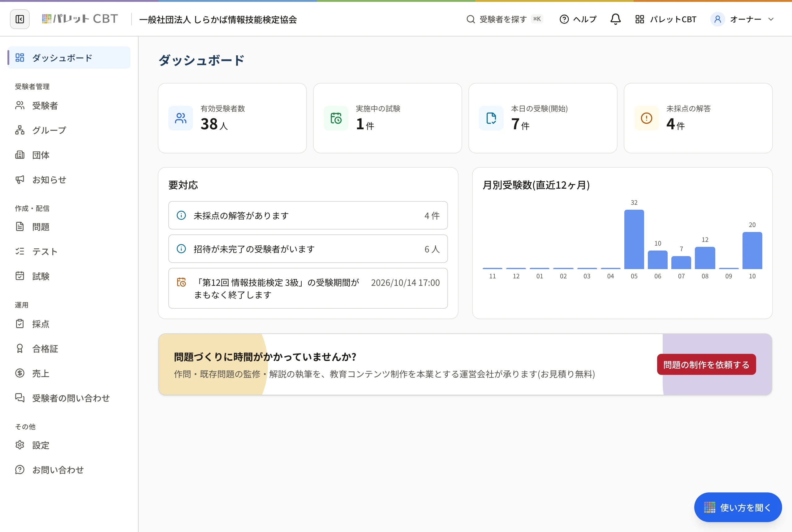Screen dimensions: 792x532
Task: Click the 使い方を聞く help chat button
Action: [x=738, y=508]
